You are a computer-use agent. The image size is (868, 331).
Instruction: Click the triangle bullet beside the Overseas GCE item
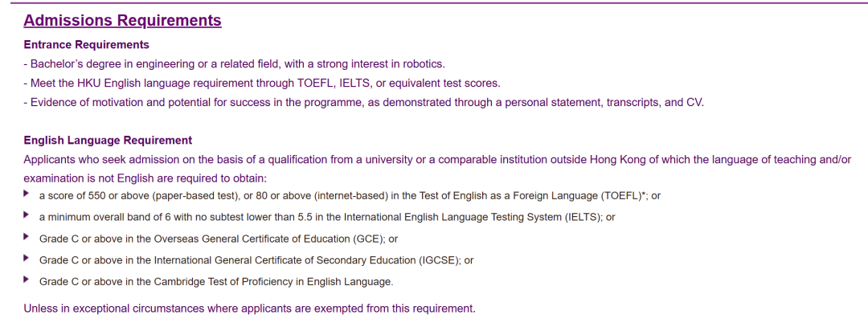coord(27,237)
